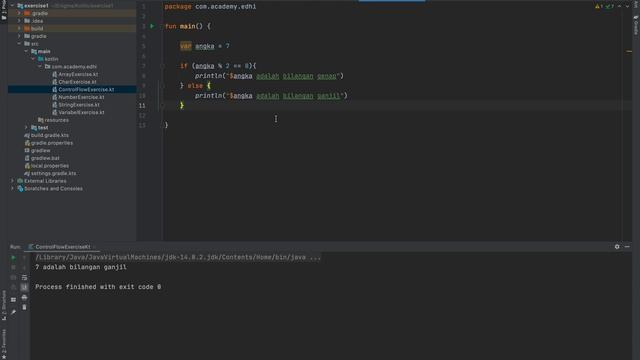Image resolution: width=640 pixels, height=360 pixels.
Task: Open build.gradle.kts file
Action: (x=50, y=135)
